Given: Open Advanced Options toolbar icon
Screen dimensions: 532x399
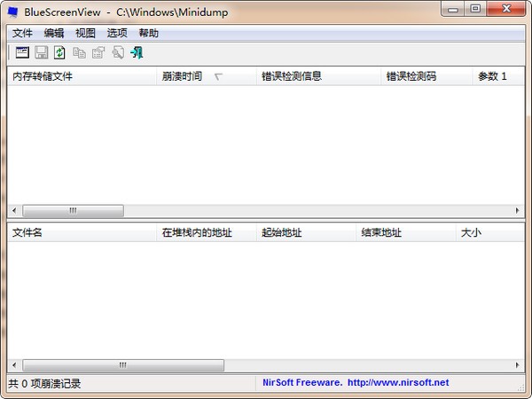Looking at the screenshot, I should coord(22,53).
